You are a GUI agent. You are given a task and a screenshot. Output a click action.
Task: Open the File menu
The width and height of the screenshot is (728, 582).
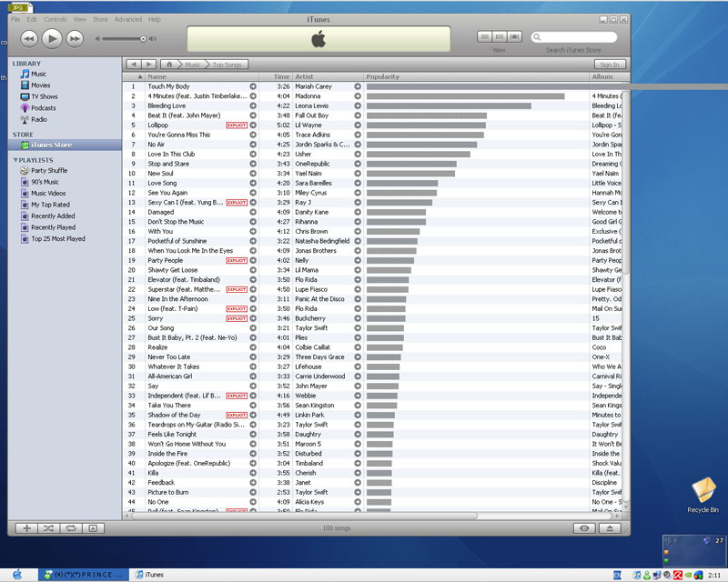15,19
